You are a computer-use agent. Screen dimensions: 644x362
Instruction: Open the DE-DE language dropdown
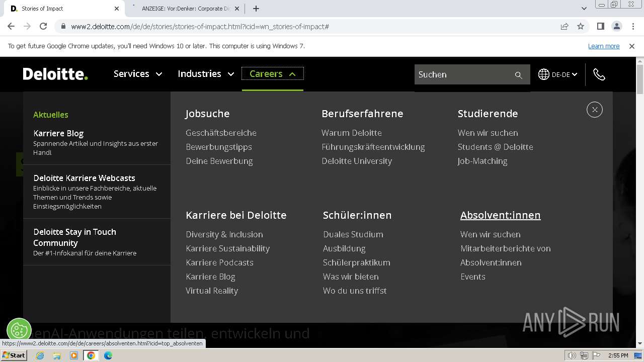pyautogui.click(x=564, y=74)
